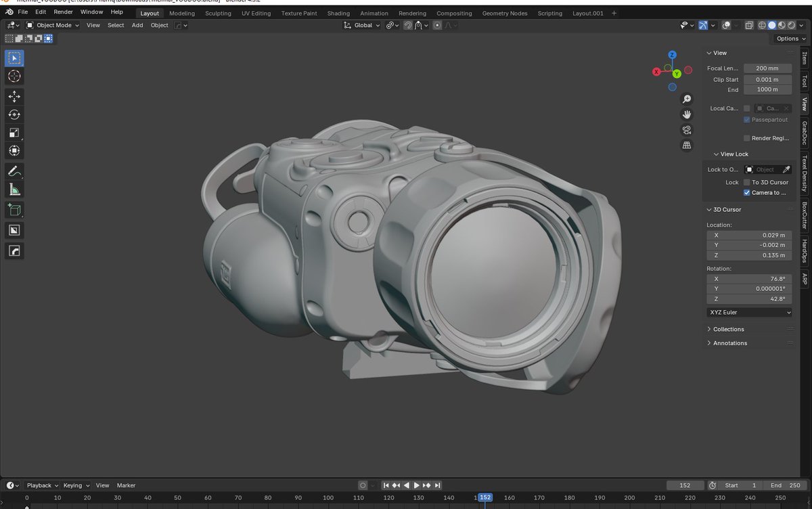Click the timeline Marker menu
812x509 pixels.
[x=126, y=485]
